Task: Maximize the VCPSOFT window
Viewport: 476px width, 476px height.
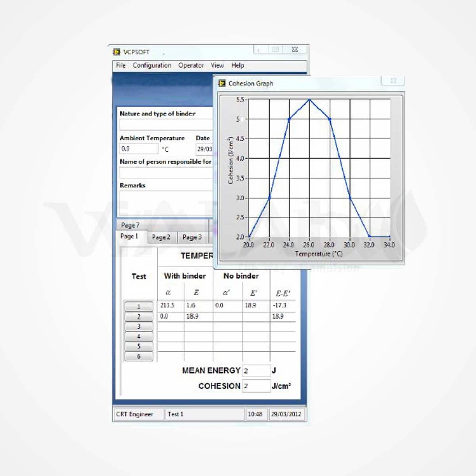Action: pyautogui.click(x=275, y=50)
